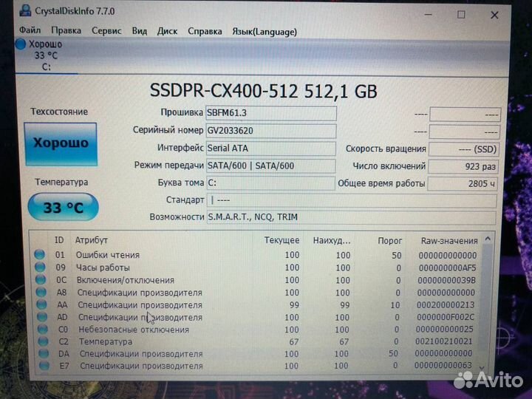Click the Буква тома field C:
This screenshot has height=399, width=532.
270,183
